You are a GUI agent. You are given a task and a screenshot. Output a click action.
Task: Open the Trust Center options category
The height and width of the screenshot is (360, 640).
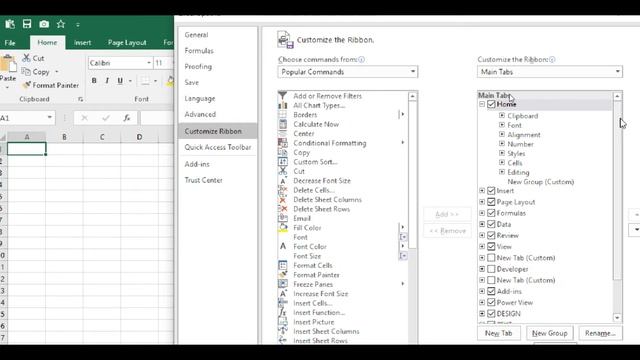point(203,180)
